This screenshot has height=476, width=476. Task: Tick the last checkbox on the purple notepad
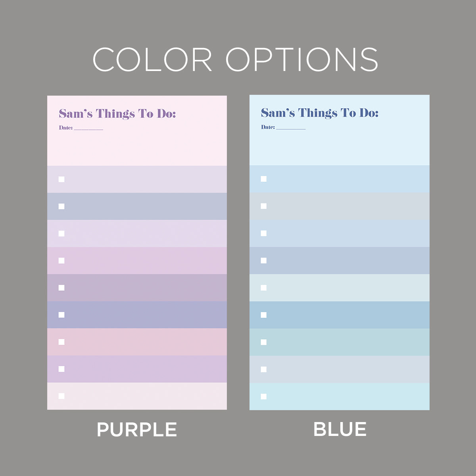[x=61, y=396]
